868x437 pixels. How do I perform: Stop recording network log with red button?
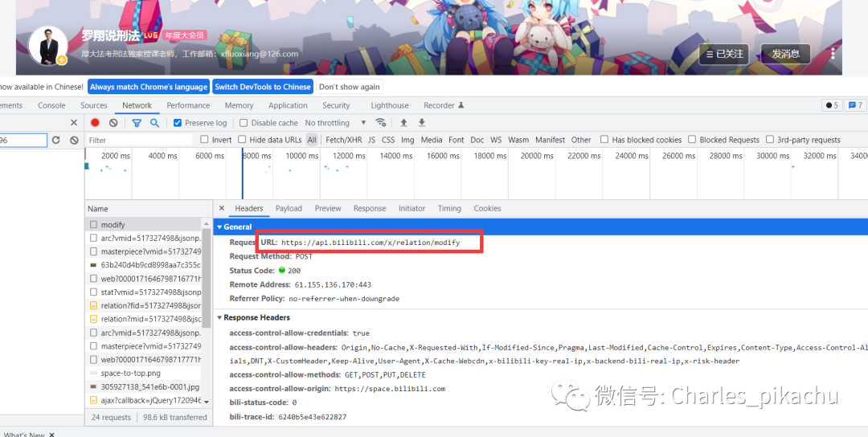pos(95,123)
